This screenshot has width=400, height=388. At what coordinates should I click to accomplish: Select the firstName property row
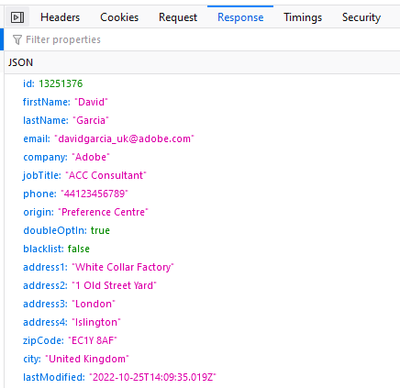202,102
